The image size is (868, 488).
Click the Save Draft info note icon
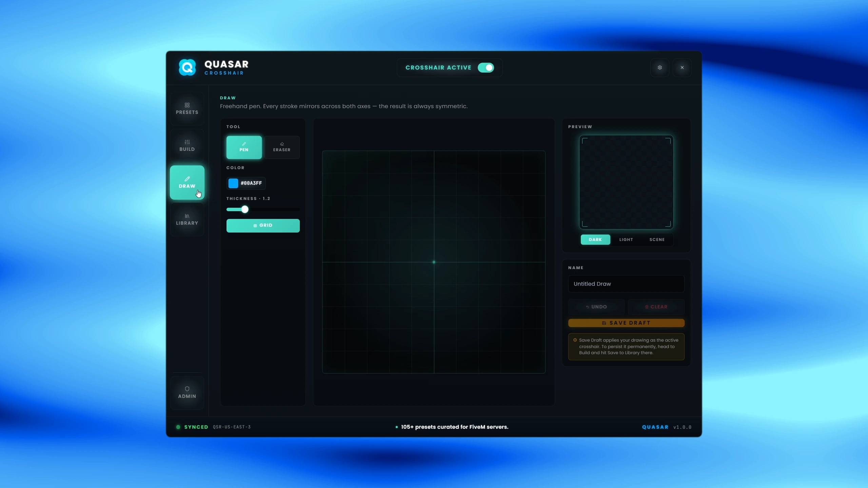coord(575,340)
